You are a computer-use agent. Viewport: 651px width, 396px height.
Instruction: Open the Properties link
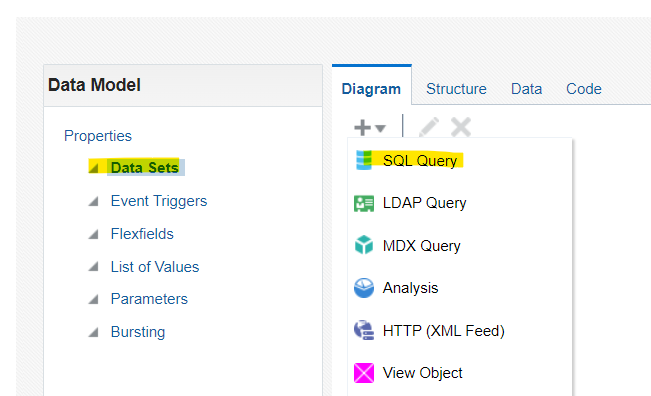coord(98,136)
